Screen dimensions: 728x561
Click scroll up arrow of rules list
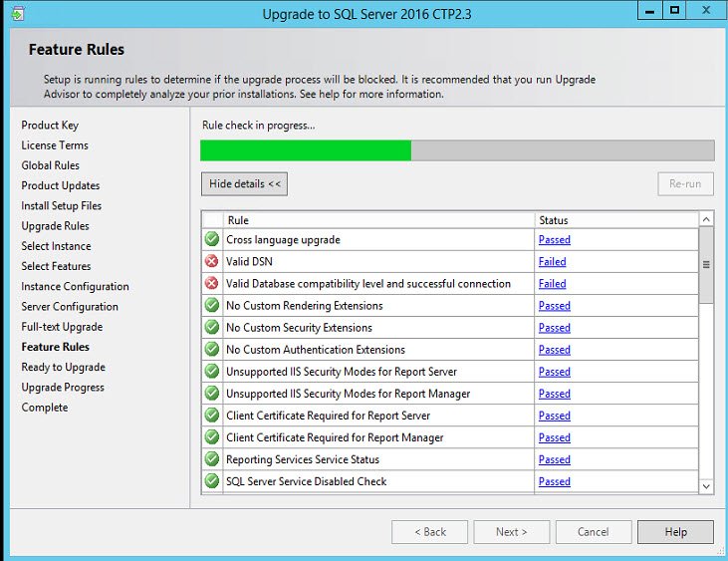pos(706,219)
